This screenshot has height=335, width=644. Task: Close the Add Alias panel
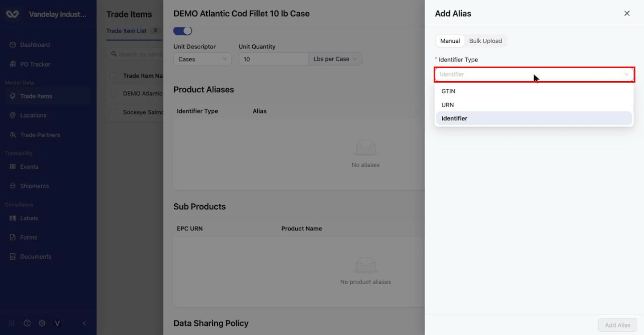coord(627,13)
